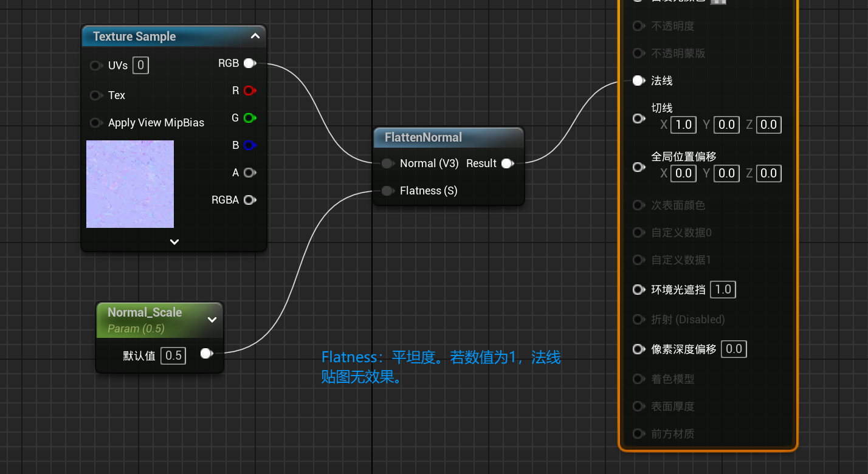Viewport: 868px width, 474px height.
Task: Click the 折射 (Disabled) pin
Action: point(638,319)
